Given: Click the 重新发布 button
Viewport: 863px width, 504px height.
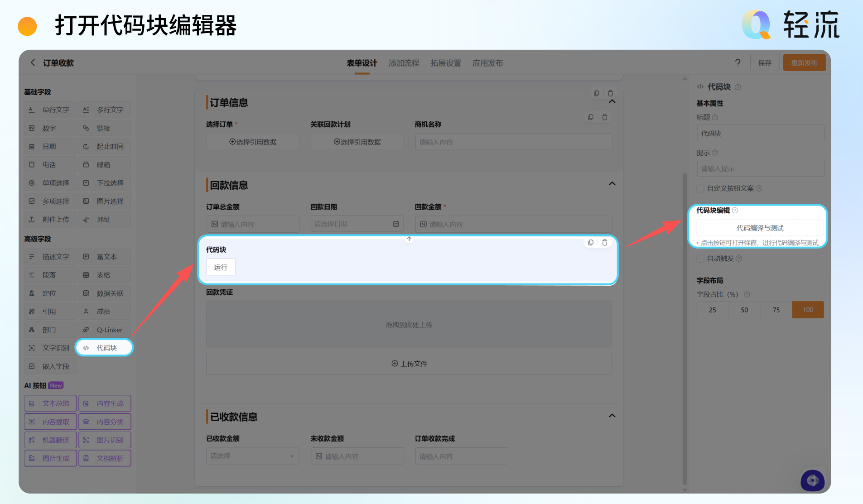Looking at the screenshot, I should tap(805, 63).
